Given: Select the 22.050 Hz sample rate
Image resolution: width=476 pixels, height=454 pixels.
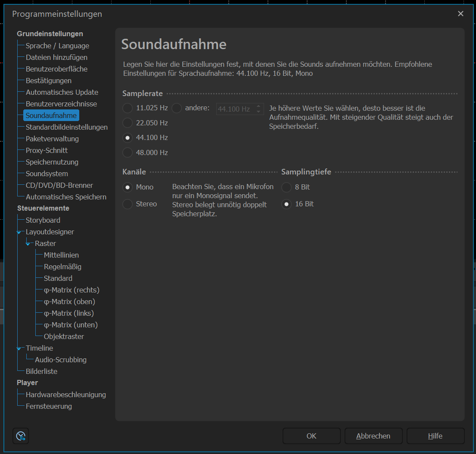Looking at the screenshot, I should (x=128, y=123).
